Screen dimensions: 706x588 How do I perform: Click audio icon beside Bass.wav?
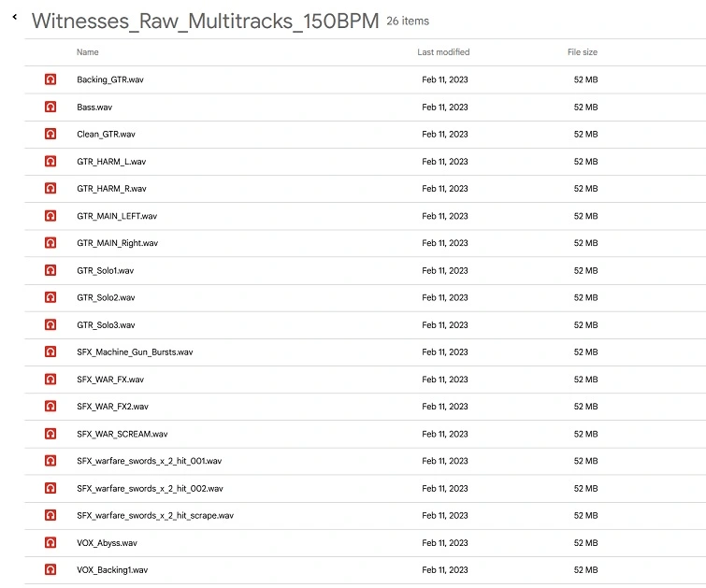coord(50,108)
